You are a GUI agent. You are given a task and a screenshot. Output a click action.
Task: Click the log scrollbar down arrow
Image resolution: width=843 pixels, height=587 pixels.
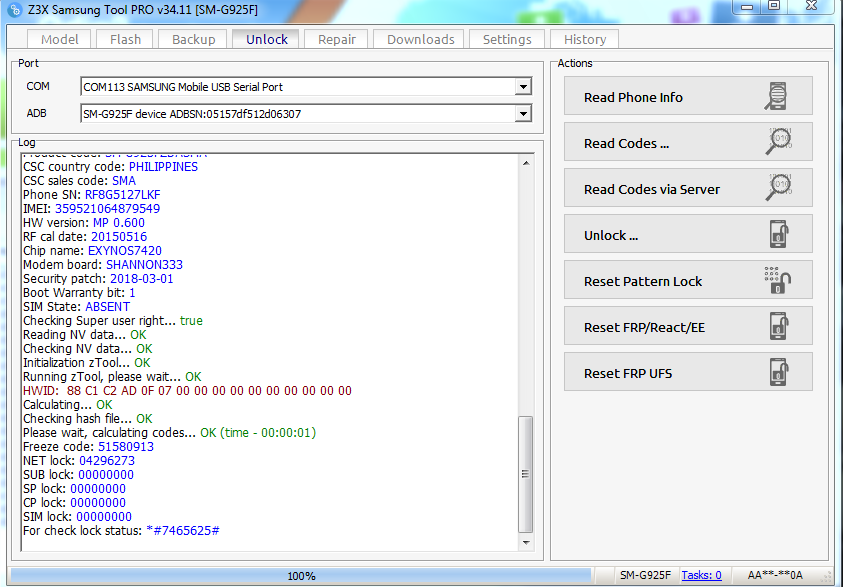(526, 543)
